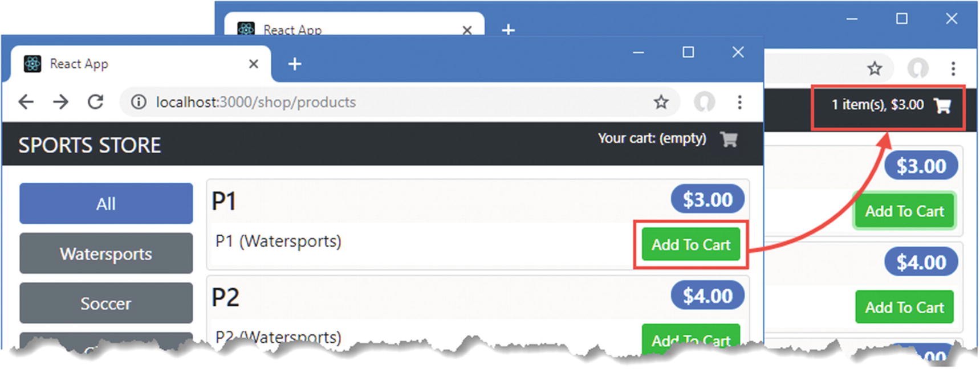
Task: Filter products by Soccer category
Action: 106,303
